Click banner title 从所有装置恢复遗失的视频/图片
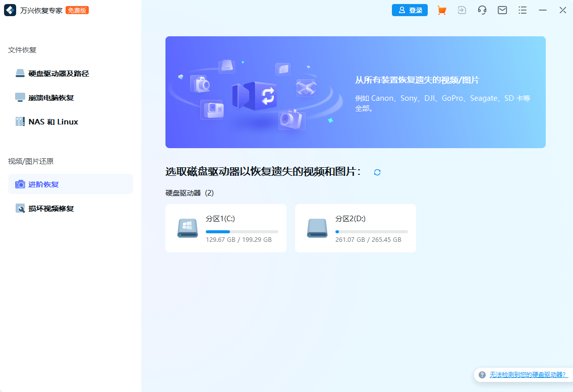573x392 pixels. pyautogui.click(x=417, y=80)
